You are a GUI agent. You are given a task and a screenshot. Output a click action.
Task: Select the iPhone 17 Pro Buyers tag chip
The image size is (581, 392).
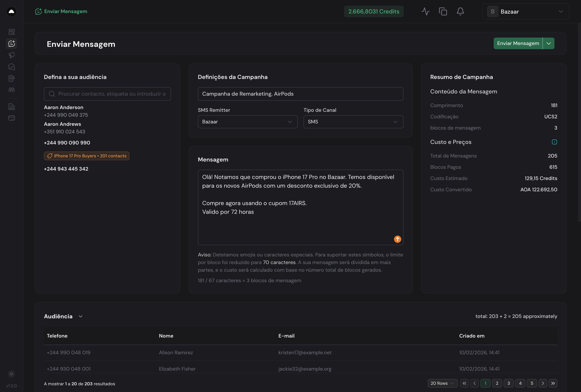(x=87, y=156)
